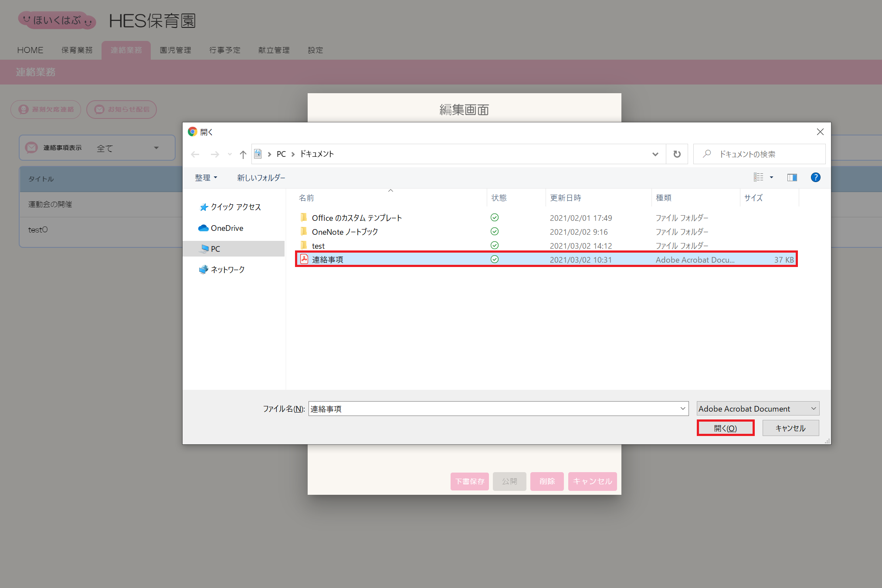Click the 開く(O) button
The height and width of the screenshot is (588, 882).
click(726, 428)
